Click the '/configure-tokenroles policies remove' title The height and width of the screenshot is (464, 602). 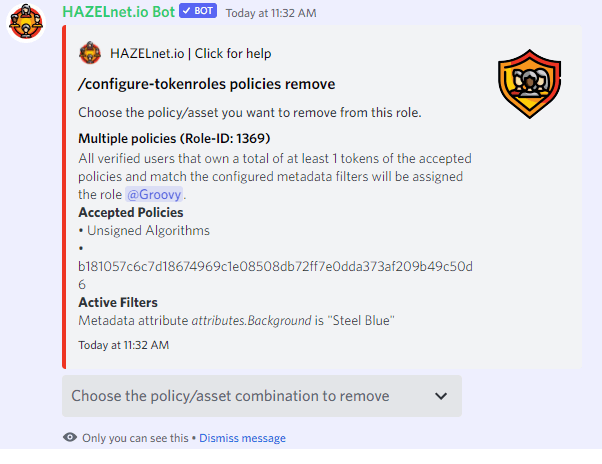pyautogui.click(x=207, y=84)
